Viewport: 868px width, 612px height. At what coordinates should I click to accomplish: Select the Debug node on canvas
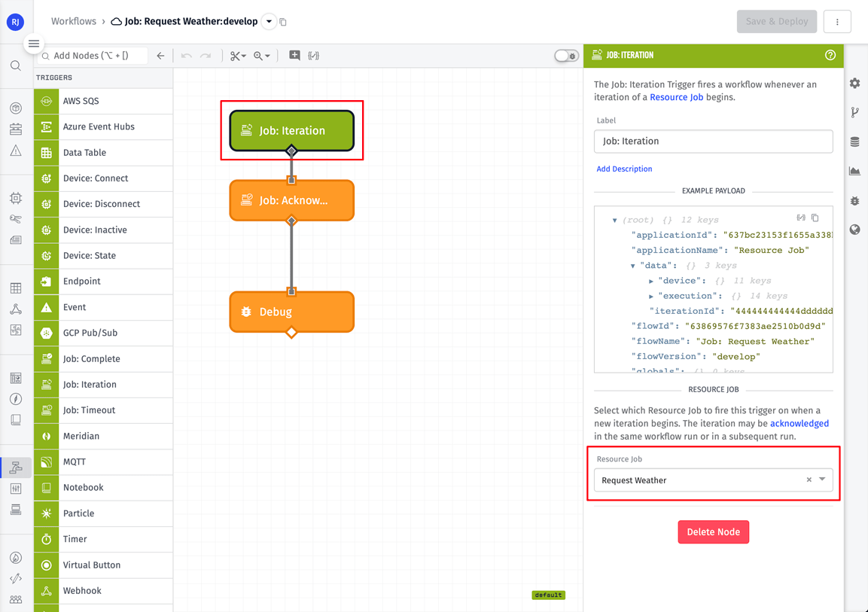[292, 312]
